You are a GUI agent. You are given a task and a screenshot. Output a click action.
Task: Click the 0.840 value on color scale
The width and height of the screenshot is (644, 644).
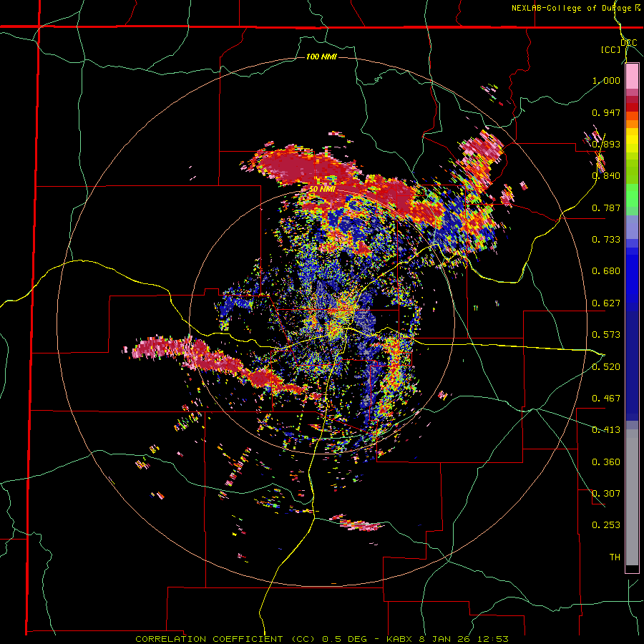tap(606, 176)
